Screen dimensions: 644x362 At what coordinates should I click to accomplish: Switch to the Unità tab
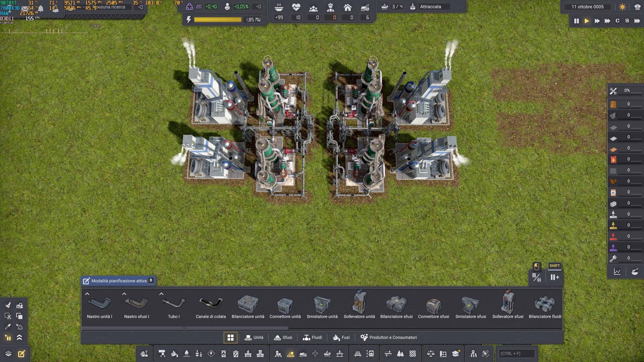[x=254, y=338]
